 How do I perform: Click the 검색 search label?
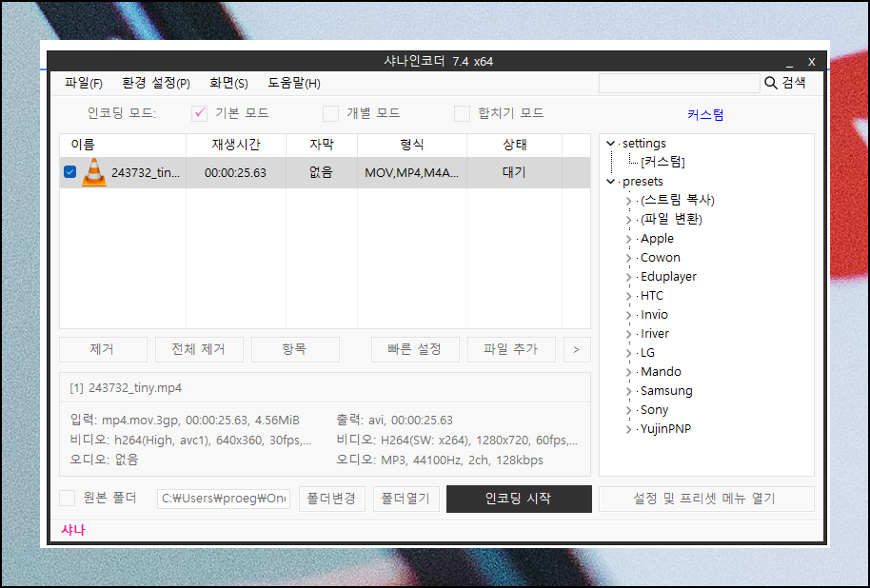[794, 83]
